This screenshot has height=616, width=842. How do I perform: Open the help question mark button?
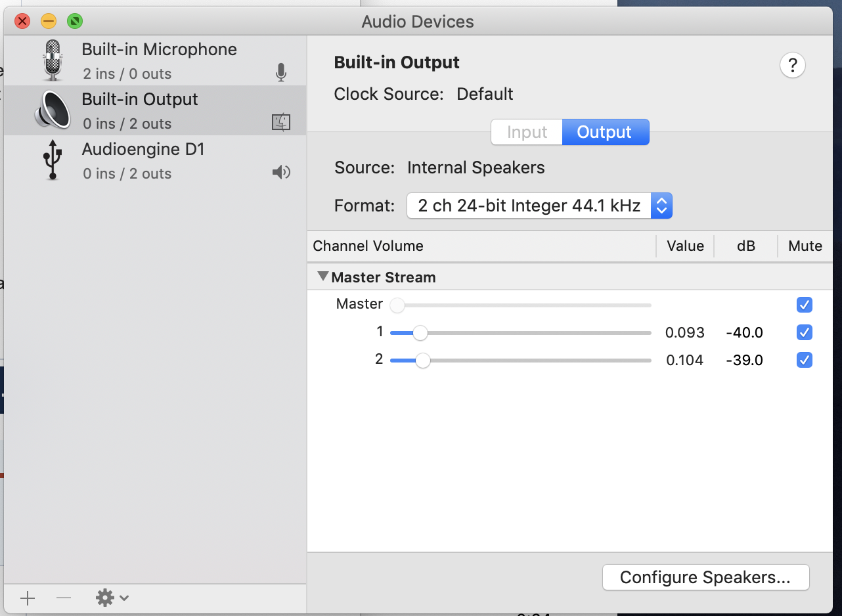793,66
